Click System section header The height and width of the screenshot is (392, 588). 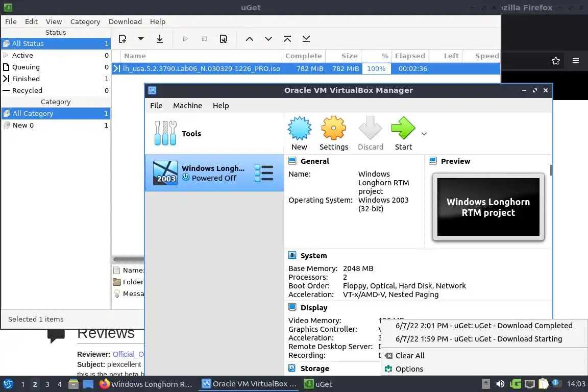point(313,256)
